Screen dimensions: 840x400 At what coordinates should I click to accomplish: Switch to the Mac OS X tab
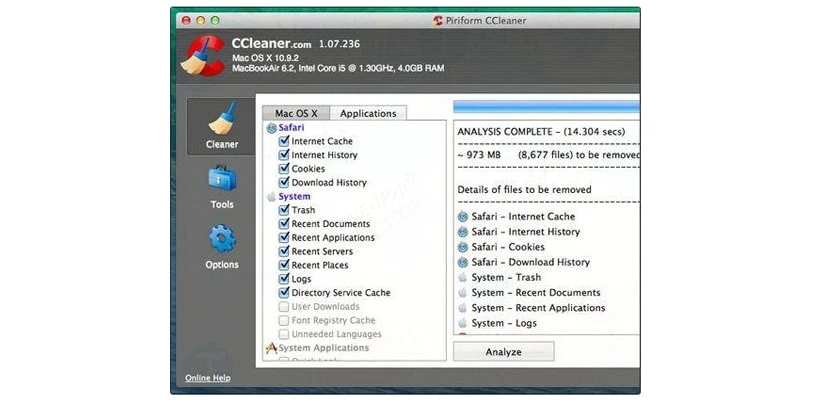(296, 114)
